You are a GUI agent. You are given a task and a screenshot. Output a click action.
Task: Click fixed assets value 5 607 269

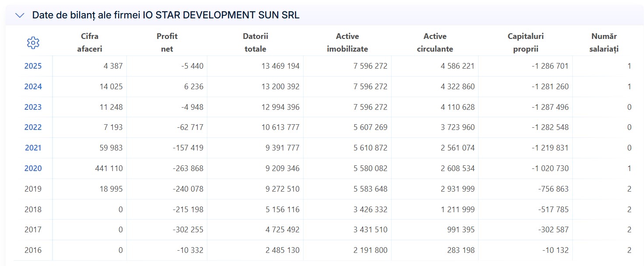coord(370,127)
